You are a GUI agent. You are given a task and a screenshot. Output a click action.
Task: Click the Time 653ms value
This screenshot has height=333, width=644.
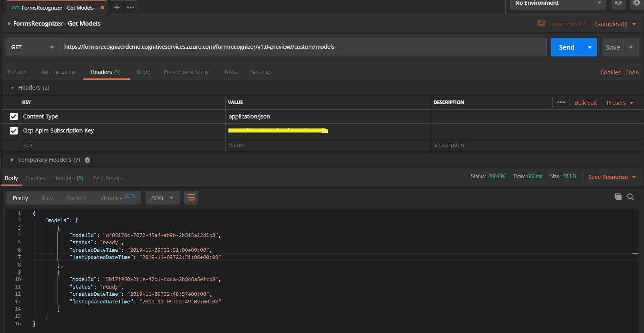[x=535, y=177]
